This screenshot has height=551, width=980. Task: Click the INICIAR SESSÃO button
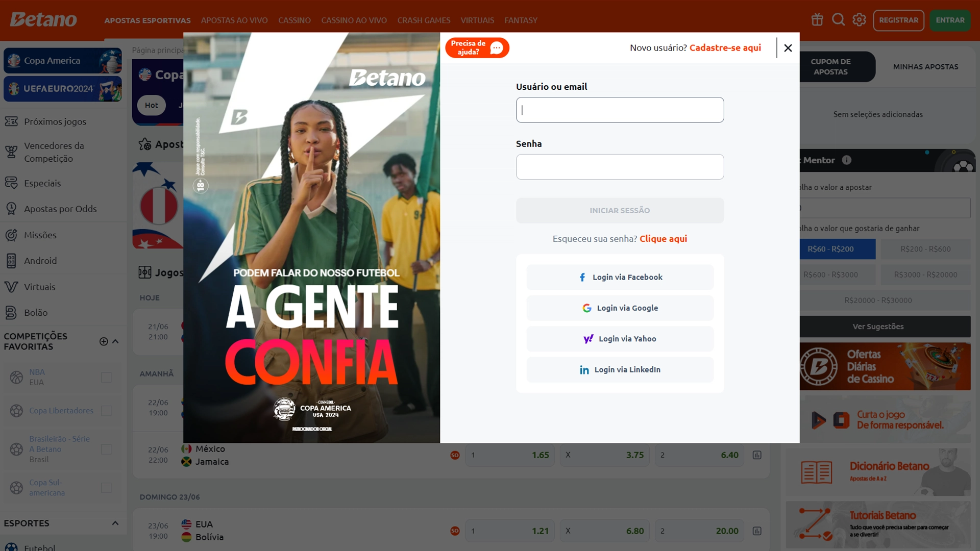[620, 210]
